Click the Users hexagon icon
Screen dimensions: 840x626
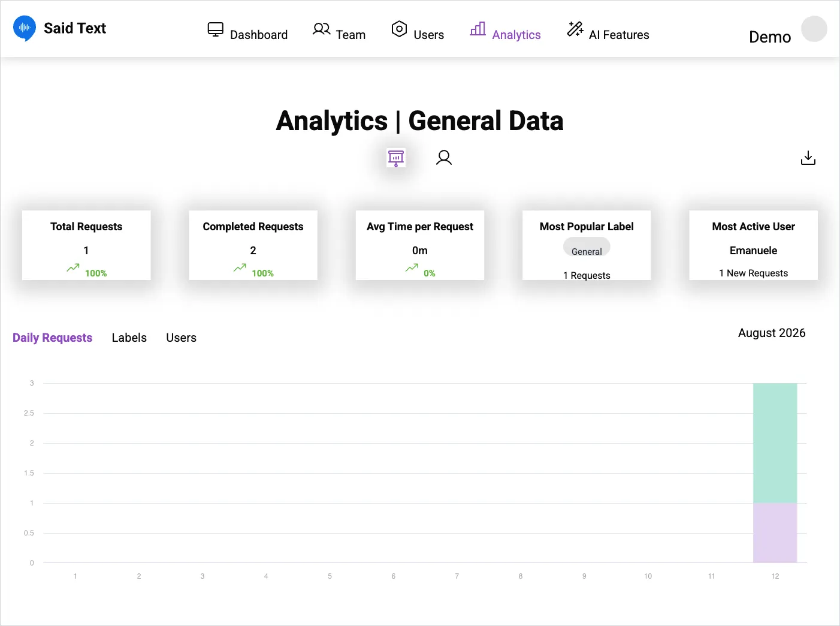[399, 29]
